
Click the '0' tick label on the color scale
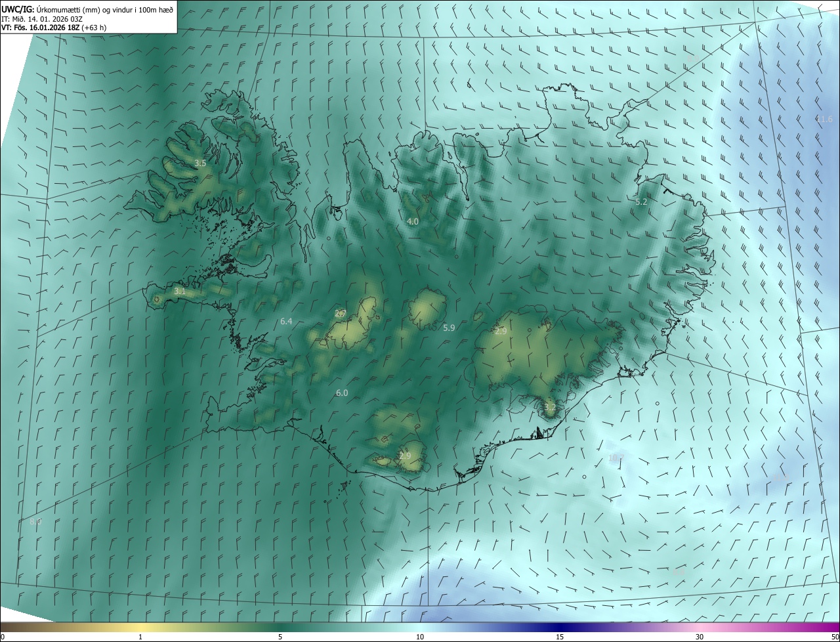[x=3, y=637]
